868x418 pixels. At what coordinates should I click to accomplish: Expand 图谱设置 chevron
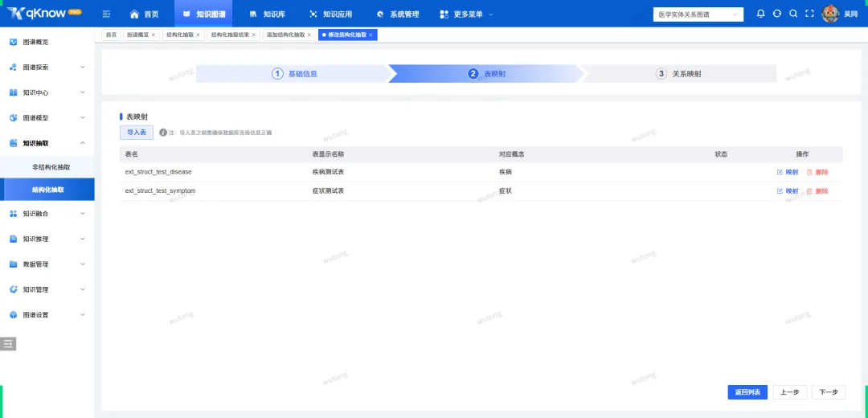83,315
